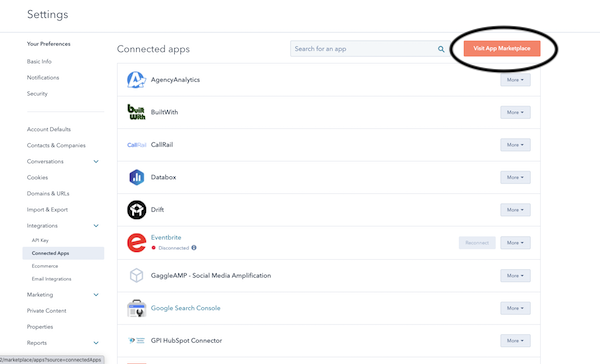This screenshot has width=600, height=364.
Task: Select Connected Apps in sidebar
Action: click(x=63, y=253)
